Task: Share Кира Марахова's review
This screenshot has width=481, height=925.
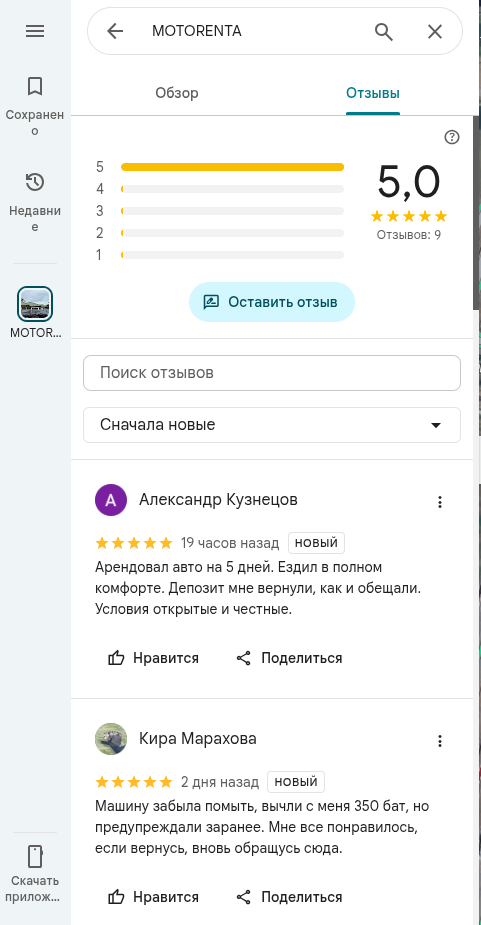Action: [x=289, y=897]
